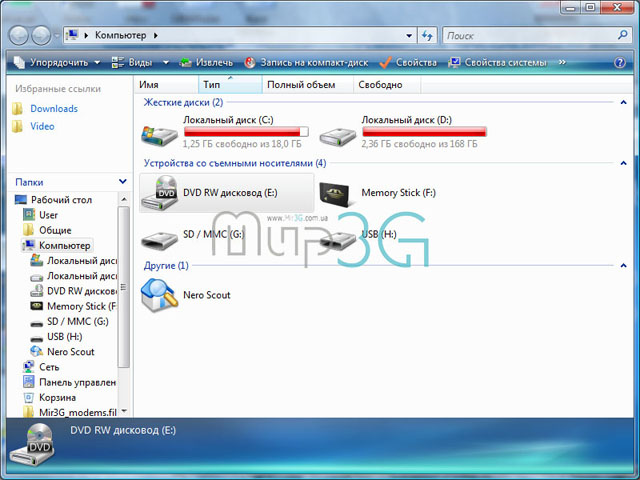Open address bar history dropdown
Viewport: 640px width, 480px height.
409,36
